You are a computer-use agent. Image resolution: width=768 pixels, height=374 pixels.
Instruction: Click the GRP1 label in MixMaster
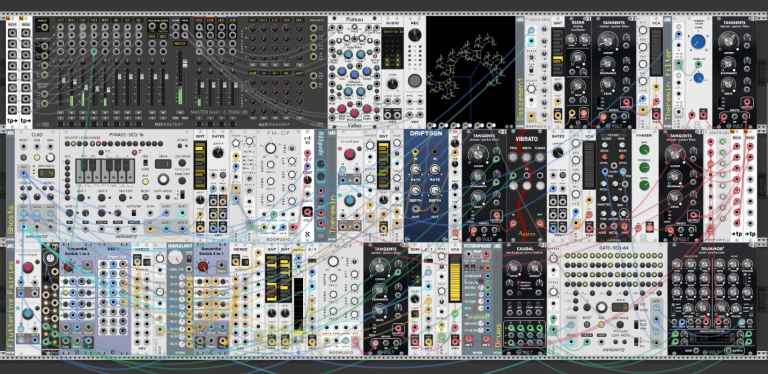(x=152, y=37)
